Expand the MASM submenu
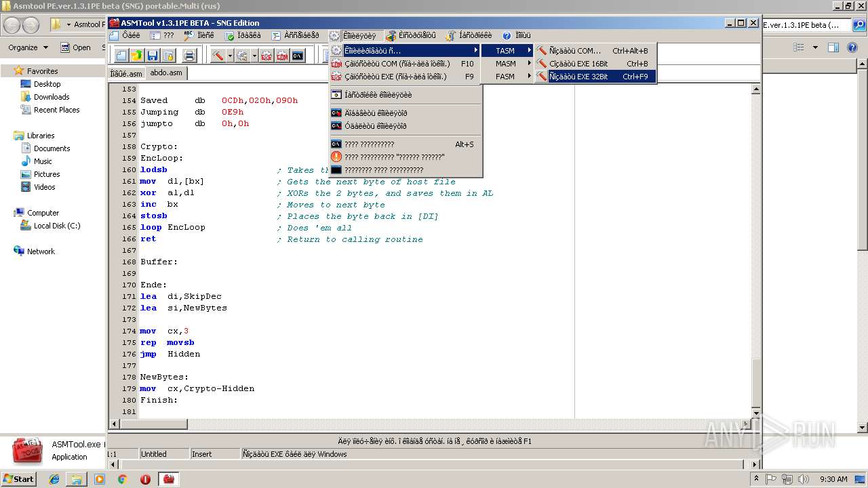Image resolution: width=868 pixels, height=488 pixels. tap(507, 64)
